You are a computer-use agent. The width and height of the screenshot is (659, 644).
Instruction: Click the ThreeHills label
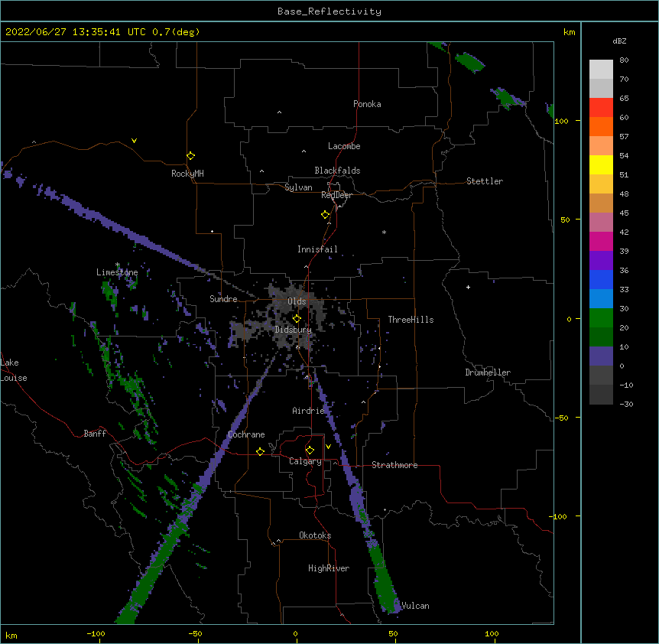click(411, 320)
